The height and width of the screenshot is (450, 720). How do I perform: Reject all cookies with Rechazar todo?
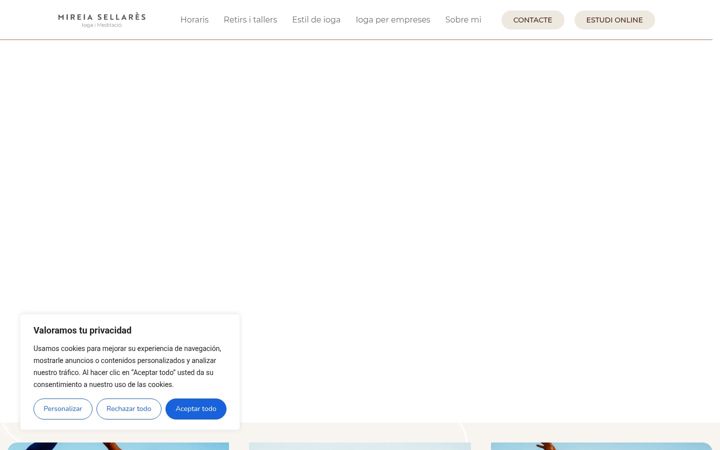point(129,409)
